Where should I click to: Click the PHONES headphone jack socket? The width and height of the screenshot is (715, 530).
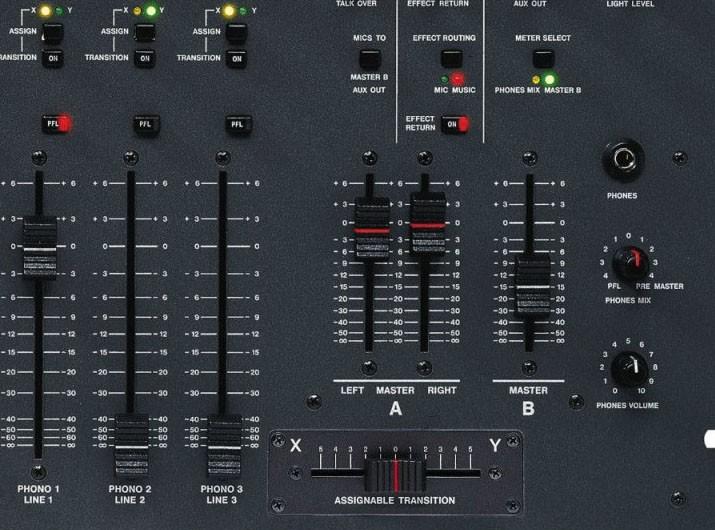[x=623, y=160]
